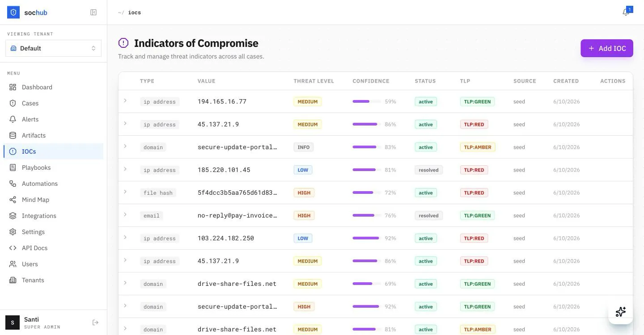
Task: Open Playbooks from the menu
Action: pyautogui.click(x=53, y=167)
